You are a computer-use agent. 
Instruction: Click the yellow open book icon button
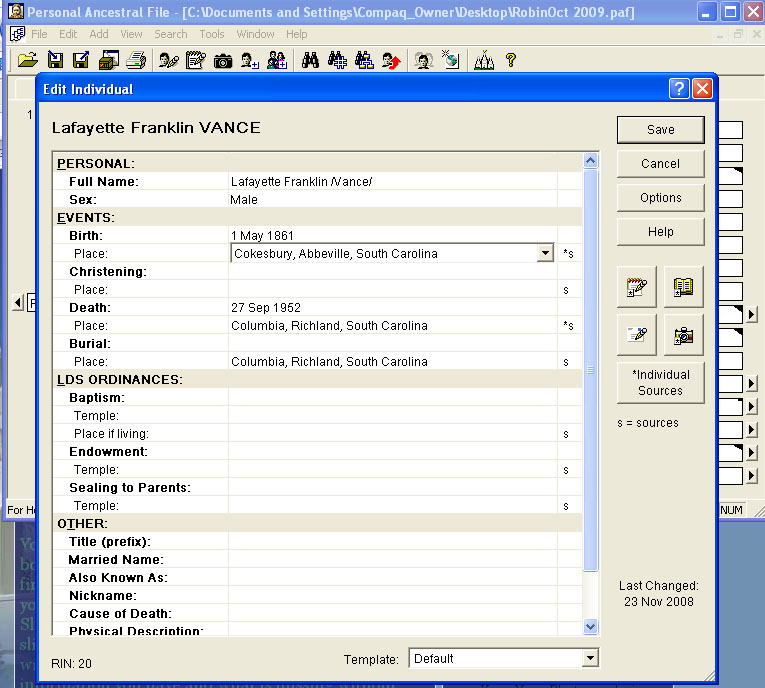[684, 287]
